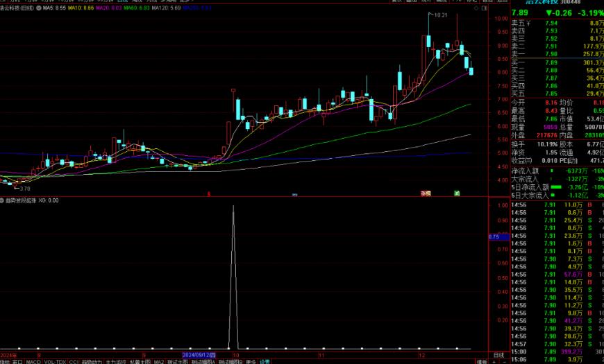Image resolution: width=604 pixels, height=364 pixels.
Task: Select the 买五 7.85 order book row
Action: click(x=557, y=93)
